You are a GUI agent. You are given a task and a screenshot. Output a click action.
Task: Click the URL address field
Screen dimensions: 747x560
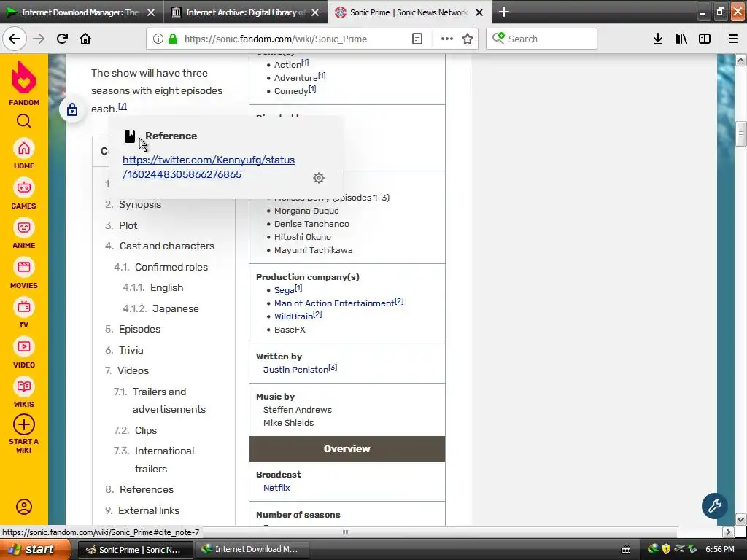(x=295, y=39)
